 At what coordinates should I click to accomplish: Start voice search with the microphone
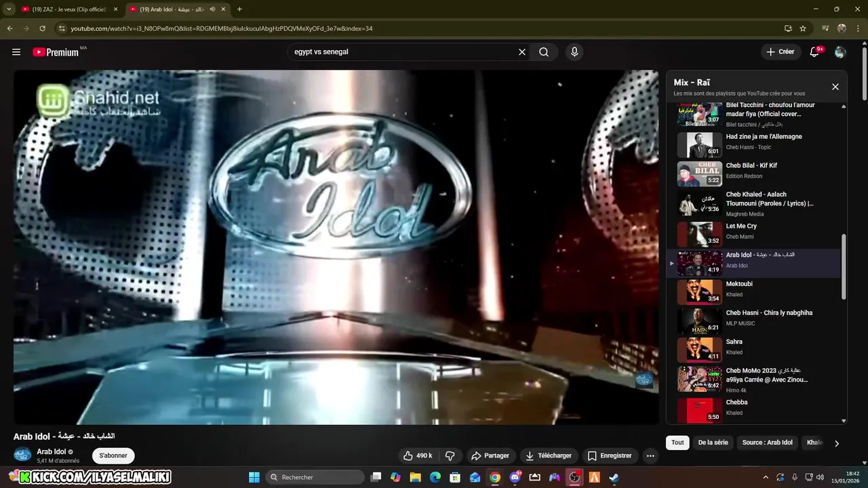[574, 52]
